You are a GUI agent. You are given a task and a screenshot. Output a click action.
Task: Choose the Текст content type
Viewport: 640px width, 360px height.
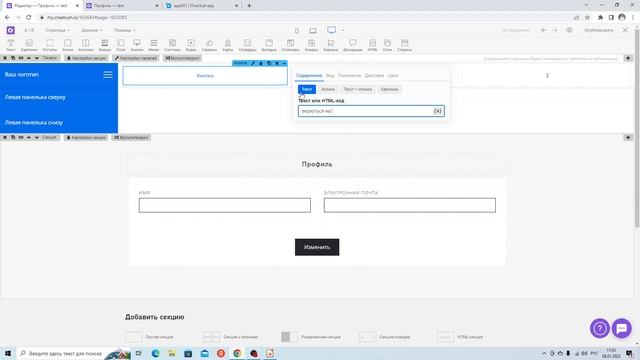tap(307, 89)
